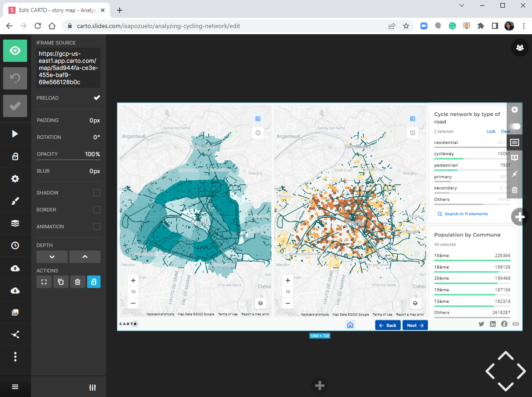This screenshot has height=397, width=532.
Task: Start presentation with play icon
Action: (x=15, y=134)
